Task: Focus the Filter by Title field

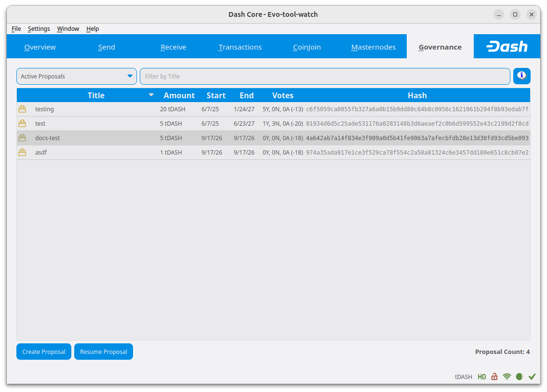Action: pyautogui.click(x=325, y=76)
